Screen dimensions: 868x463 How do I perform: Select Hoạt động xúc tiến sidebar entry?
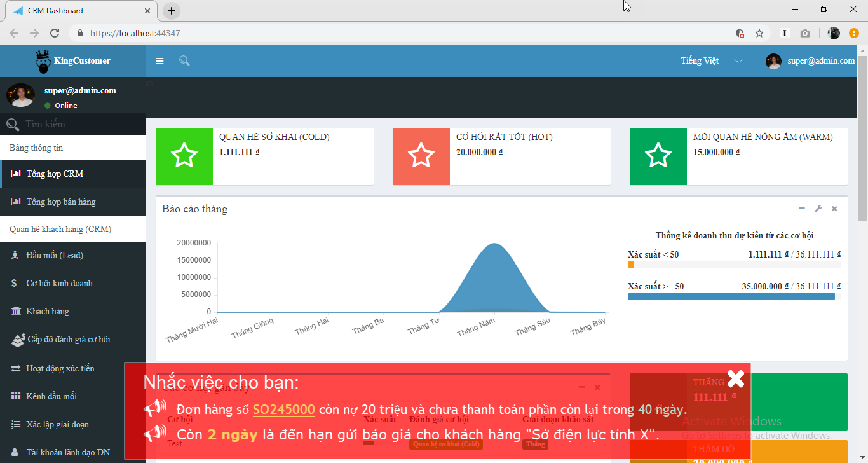[73, 368]
